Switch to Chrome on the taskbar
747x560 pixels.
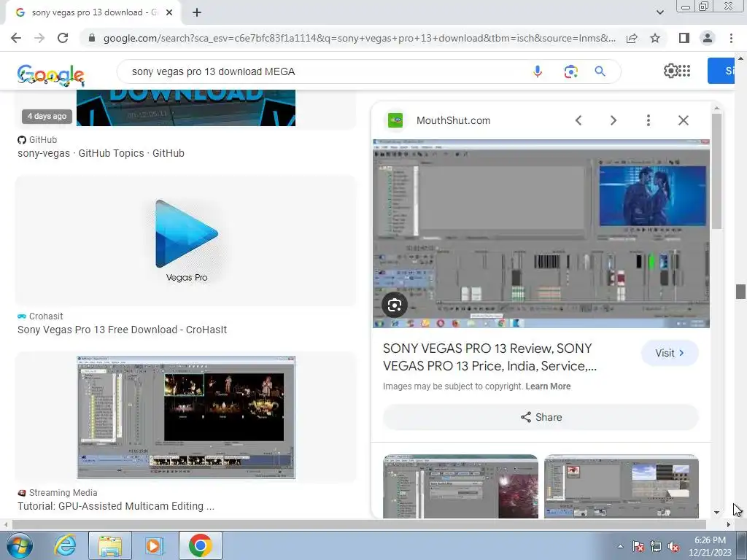(x=200, y=545)
